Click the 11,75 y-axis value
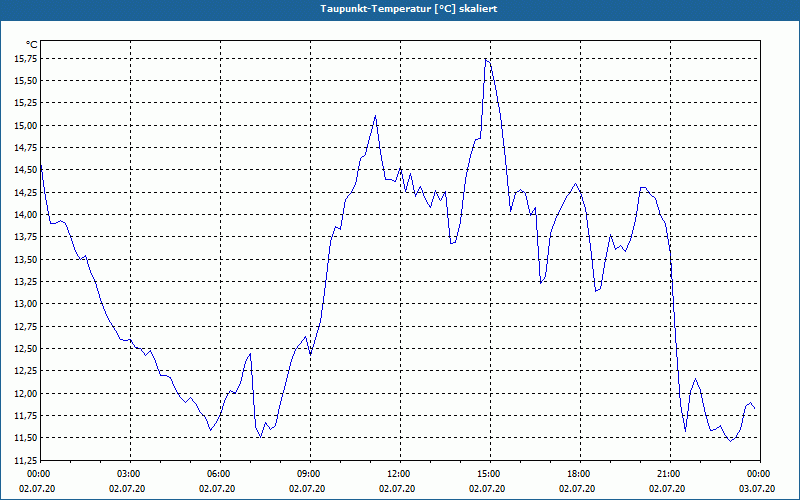This screenshot has height=500, width=800. [27, 415]
